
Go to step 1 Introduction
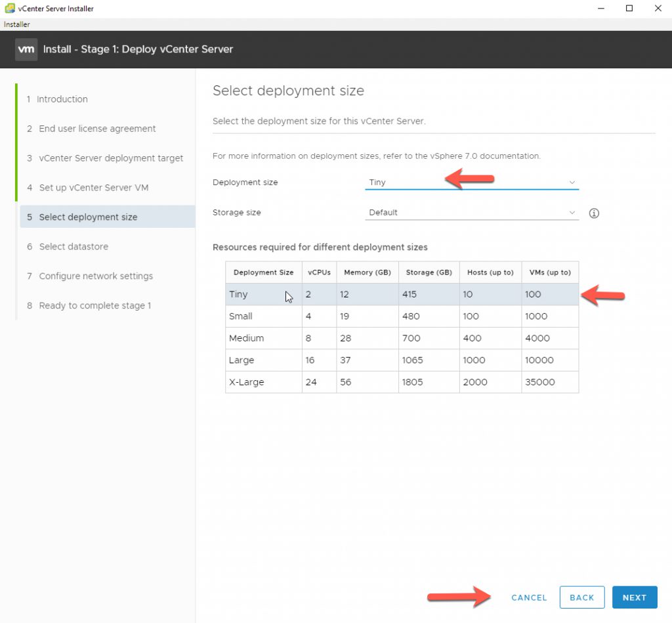[58, 99]
